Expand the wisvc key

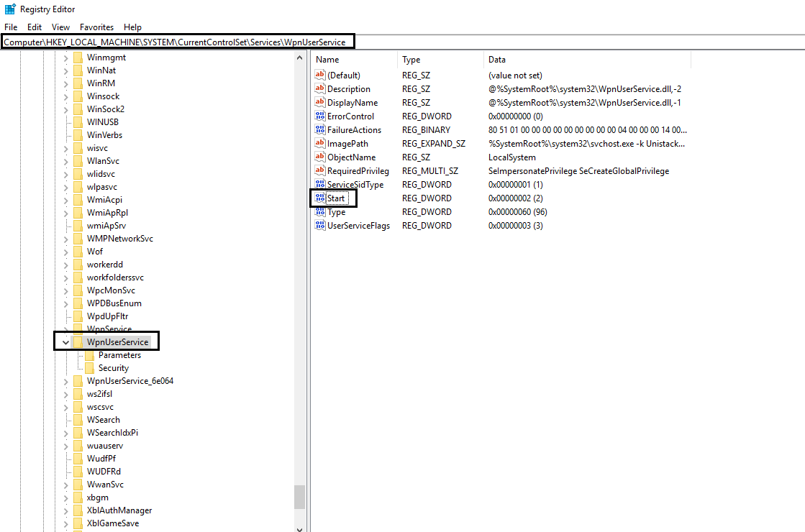(65, 148)
